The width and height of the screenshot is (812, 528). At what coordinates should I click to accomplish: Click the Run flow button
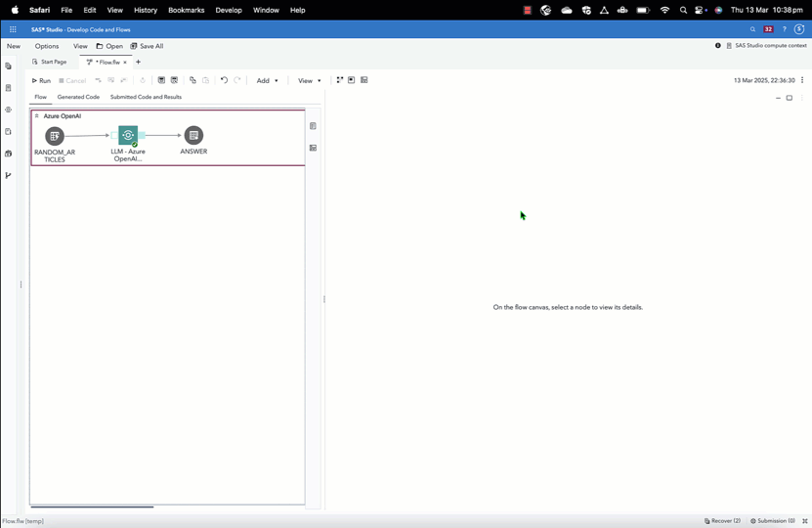click(41, 80)
